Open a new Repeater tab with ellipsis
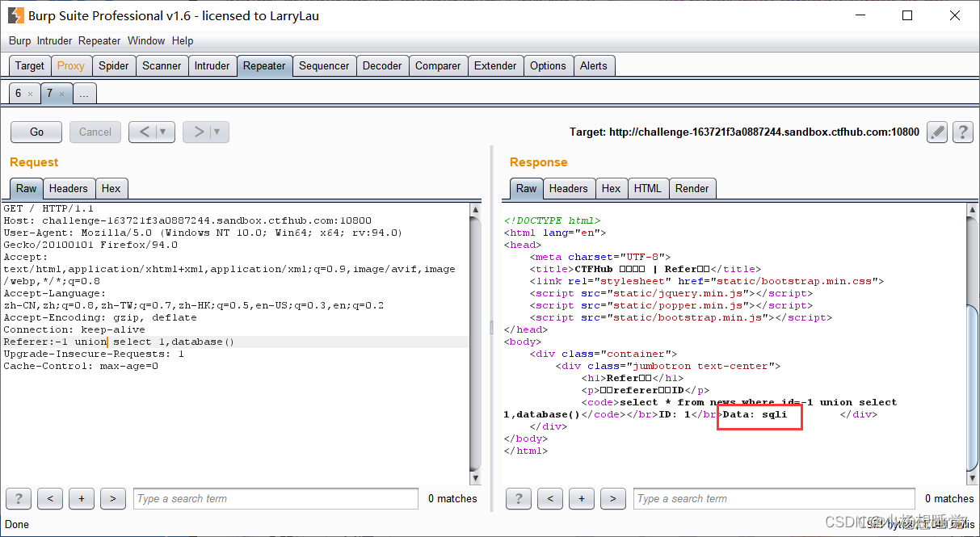The height and width of the screenshot is (537, 980). [x=84, y=94]
